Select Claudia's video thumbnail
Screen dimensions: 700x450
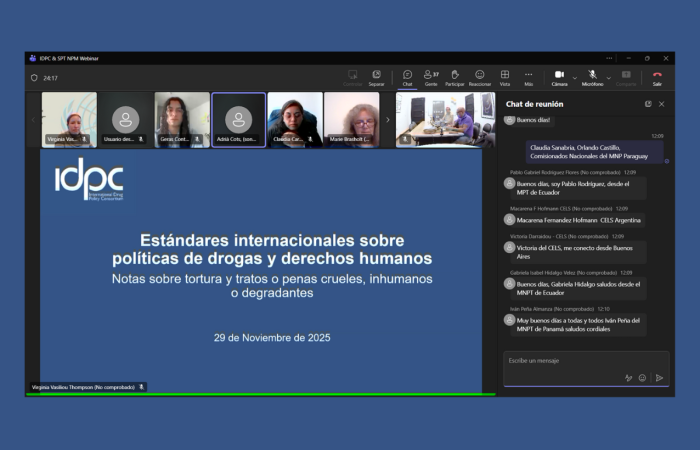pyautogui.click(x=295, y=120)
